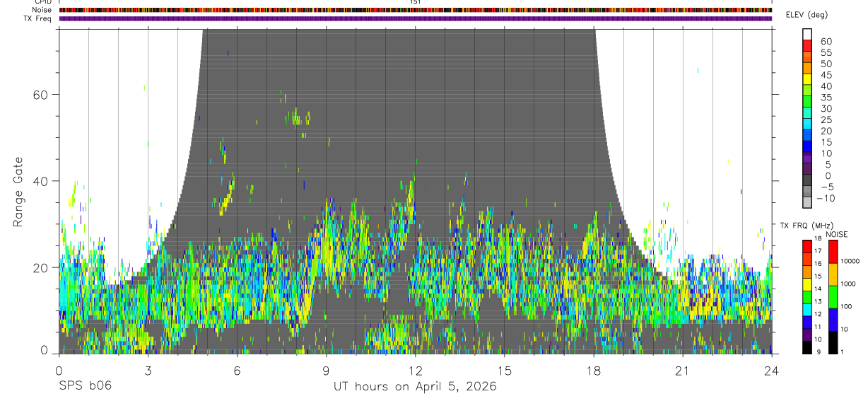Select the y-axis tick label '40'
This screenshot has width=868, height=401.
(x=42, y=181)
